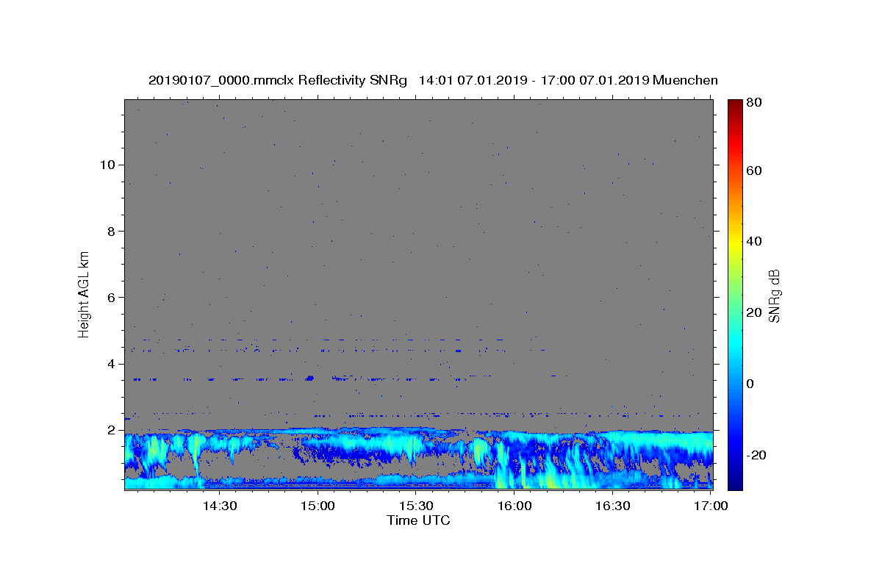882x588 pixels.
Task: Click the colorbar value 60
Action: [x=753, y=171]
